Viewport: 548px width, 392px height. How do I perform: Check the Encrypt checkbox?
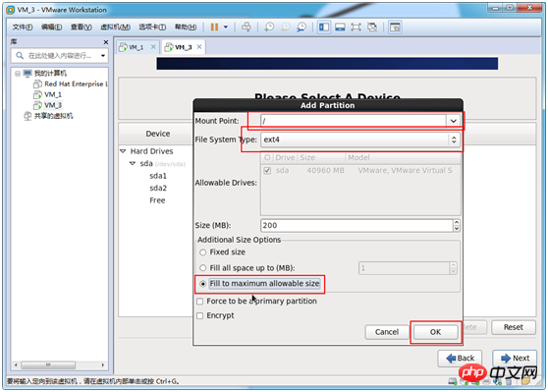[200, 315]
